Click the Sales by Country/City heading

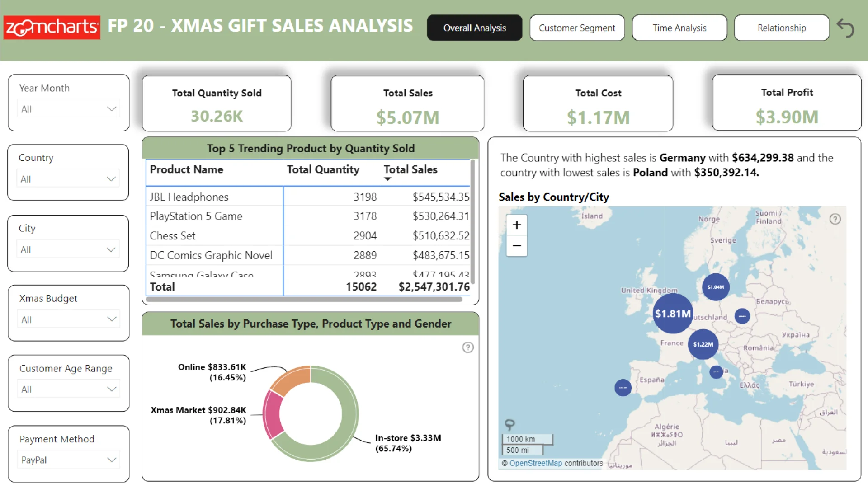pyautogui.click(x=554, y=197)
